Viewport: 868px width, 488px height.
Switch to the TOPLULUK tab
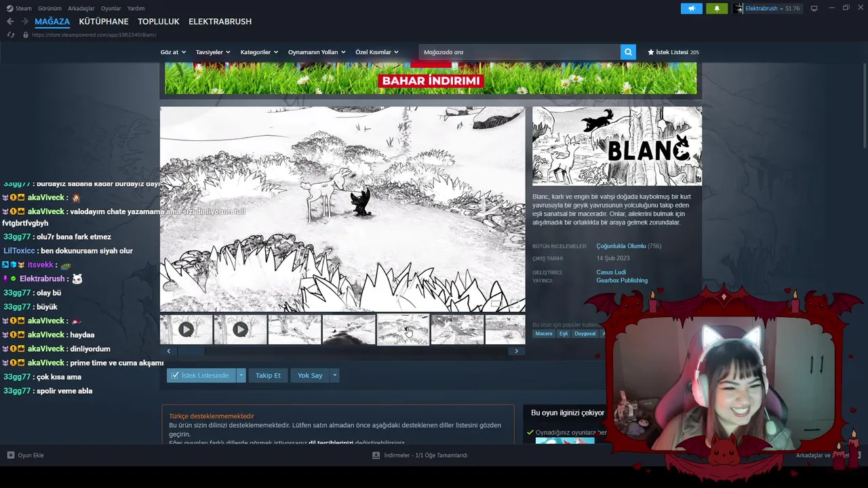click(x=159, y=22)
